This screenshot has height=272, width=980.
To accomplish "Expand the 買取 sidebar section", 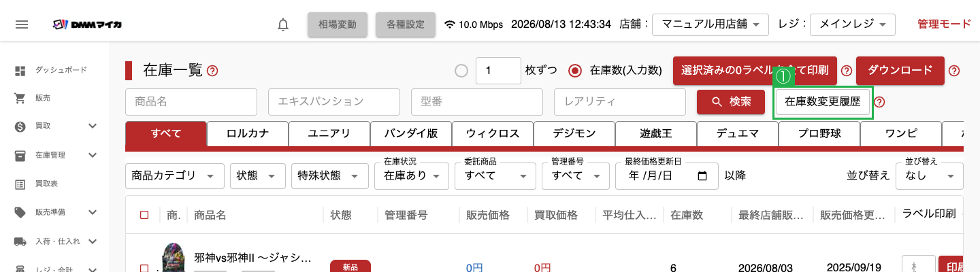I will click(93, 126).
